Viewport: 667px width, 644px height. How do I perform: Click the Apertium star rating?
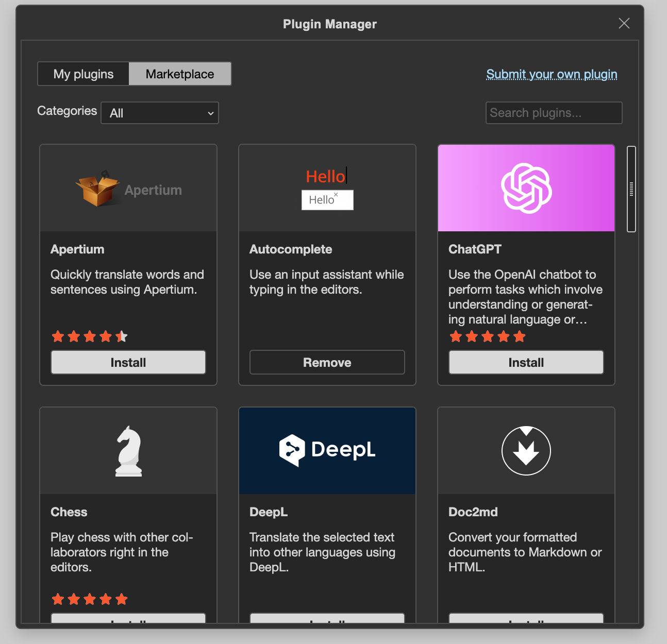[90, 336]
